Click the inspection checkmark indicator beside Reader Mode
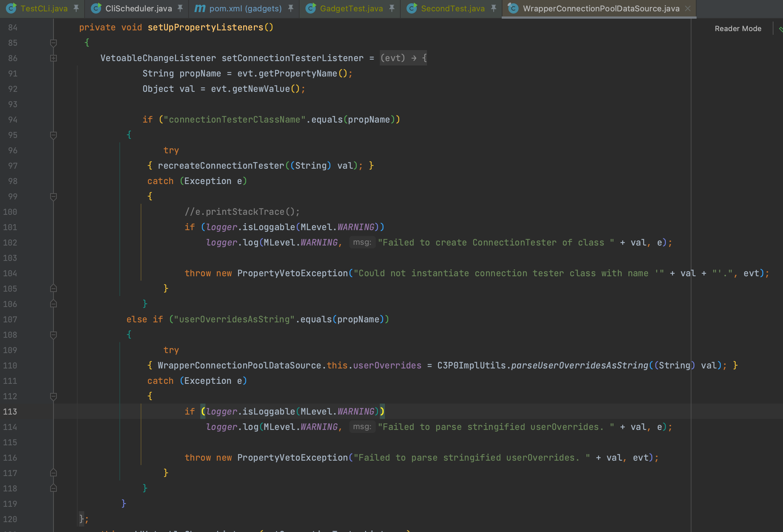This screenshot has width=783, height=532. [780, 29]
